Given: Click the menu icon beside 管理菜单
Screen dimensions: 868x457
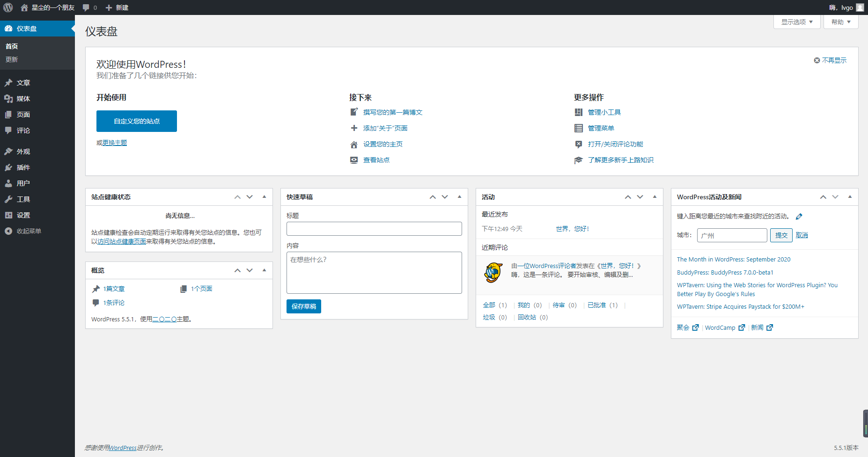Looking at the screenshot, I should pyautogui.click(x=579, y=128).
